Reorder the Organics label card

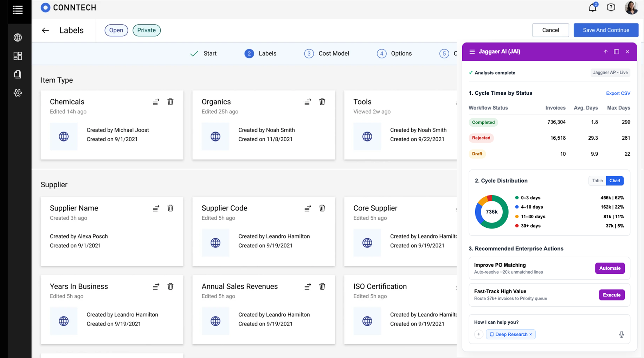pos(308,102)
